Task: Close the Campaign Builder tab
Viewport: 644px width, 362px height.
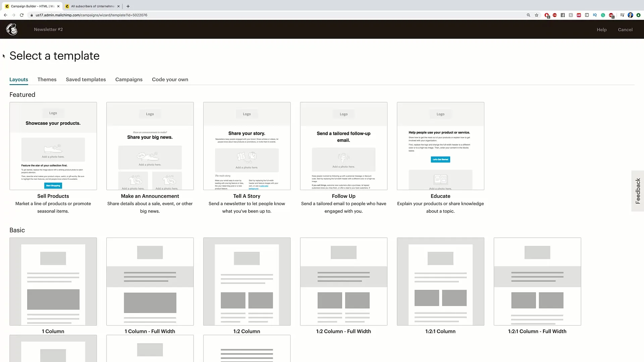Action: (58, 6)
